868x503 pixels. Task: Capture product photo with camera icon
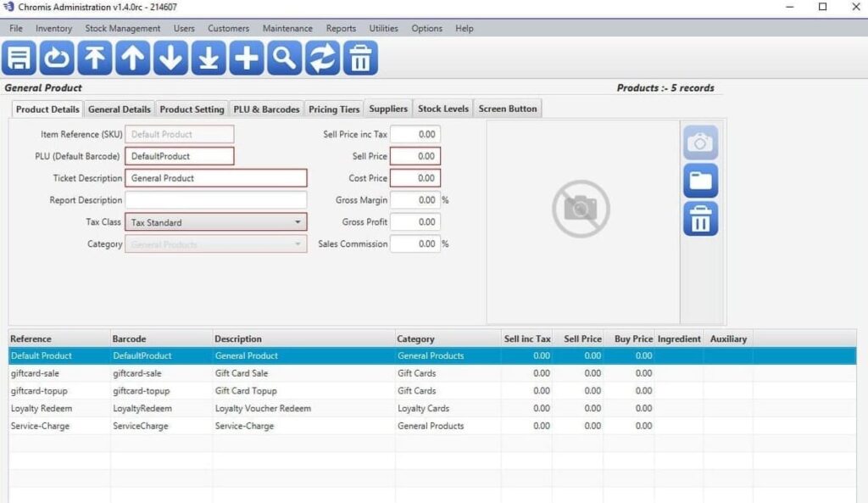tap(700, 141)
